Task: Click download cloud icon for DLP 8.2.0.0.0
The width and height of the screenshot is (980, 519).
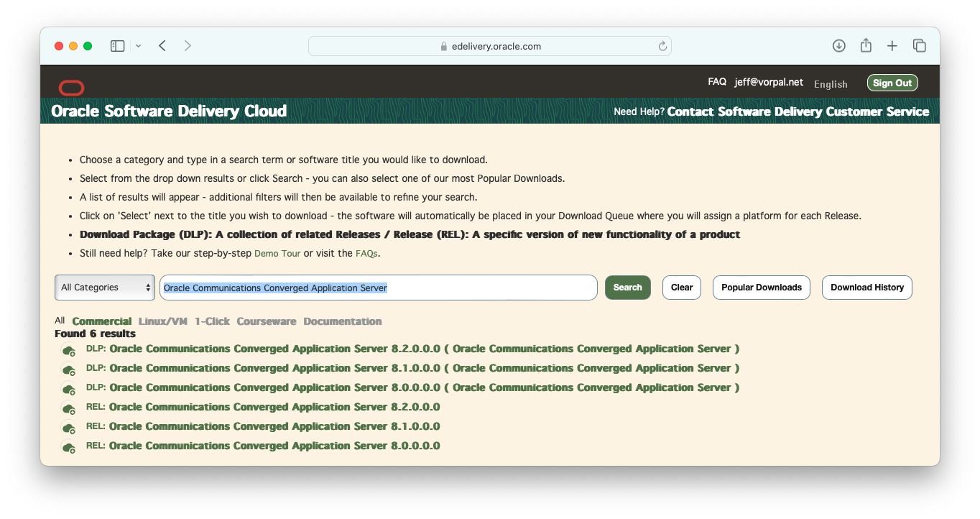Action: [x=69, y=350]
